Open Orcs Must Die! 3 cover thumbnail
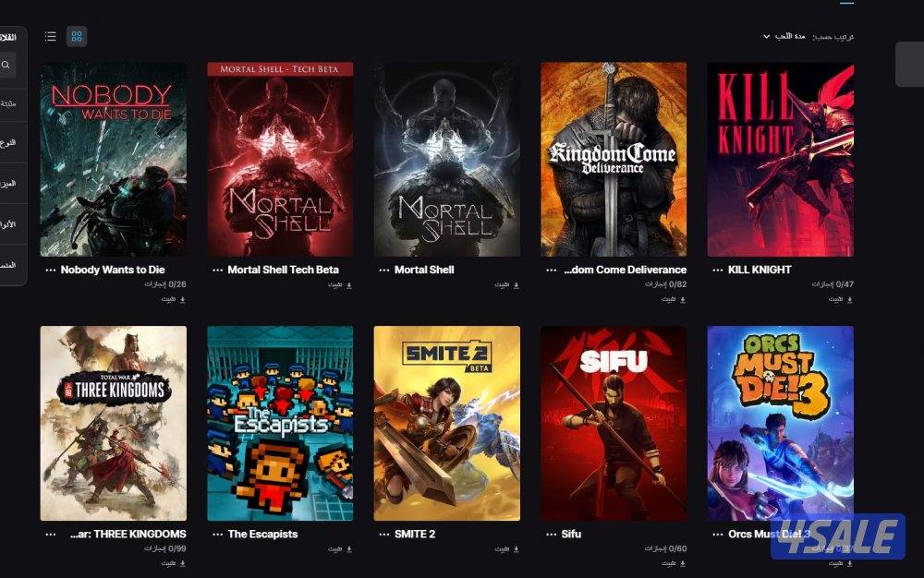The width and height of the screenshot is (924, 578). click(x=780, y=423)
